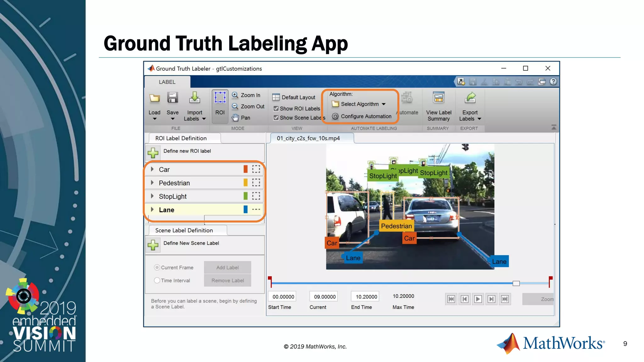Image resolution: width=644 pixels, height=362 pixels.
Task: Click green plus to define new ROI label
Action: (153, 153)
